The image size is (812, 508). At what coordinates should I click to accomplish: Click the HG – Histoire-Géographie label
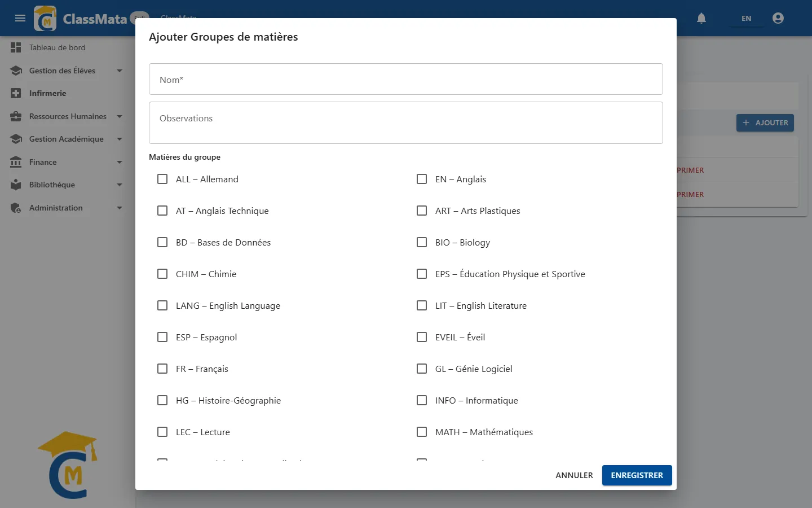tap(228, 400)
